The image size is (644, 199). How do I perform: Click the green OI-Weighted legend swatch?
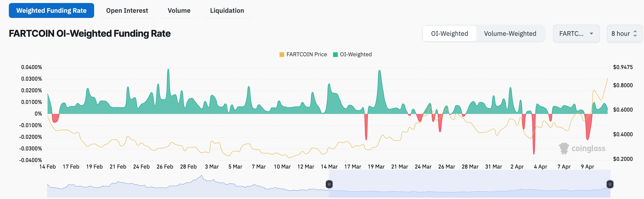tap(336, 55)
